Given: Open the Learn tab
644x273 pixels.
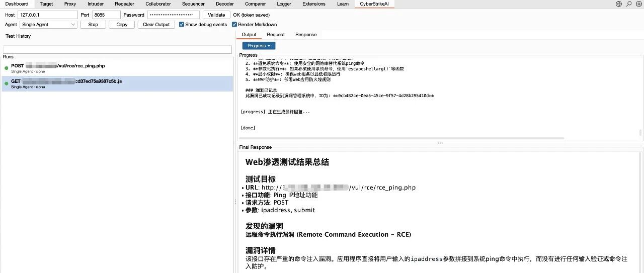Looking at the screenshot, I should coord(343,4).
